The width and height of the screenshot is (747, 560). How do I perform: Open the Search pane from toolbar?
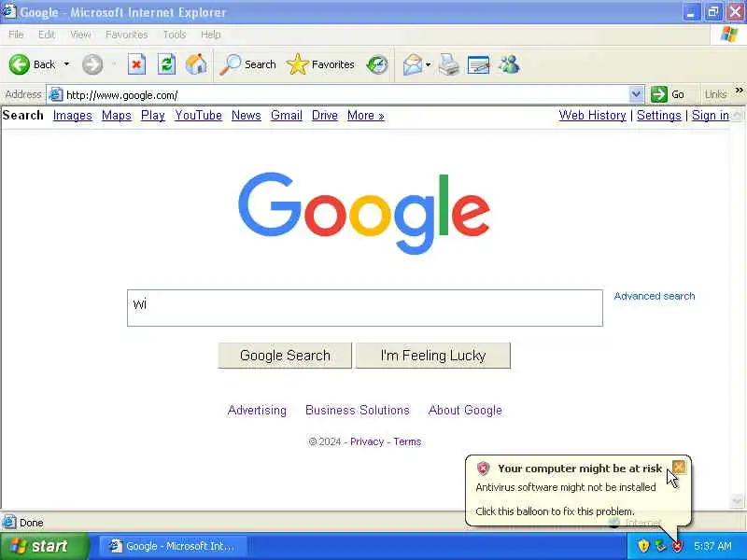(247, 64)
